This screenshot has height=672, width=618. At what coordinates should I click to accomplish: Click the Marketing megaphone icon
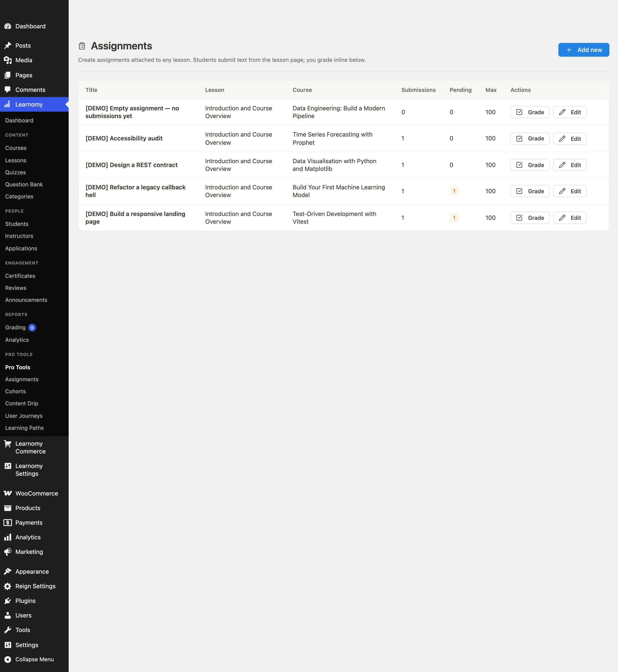point(8,552)
